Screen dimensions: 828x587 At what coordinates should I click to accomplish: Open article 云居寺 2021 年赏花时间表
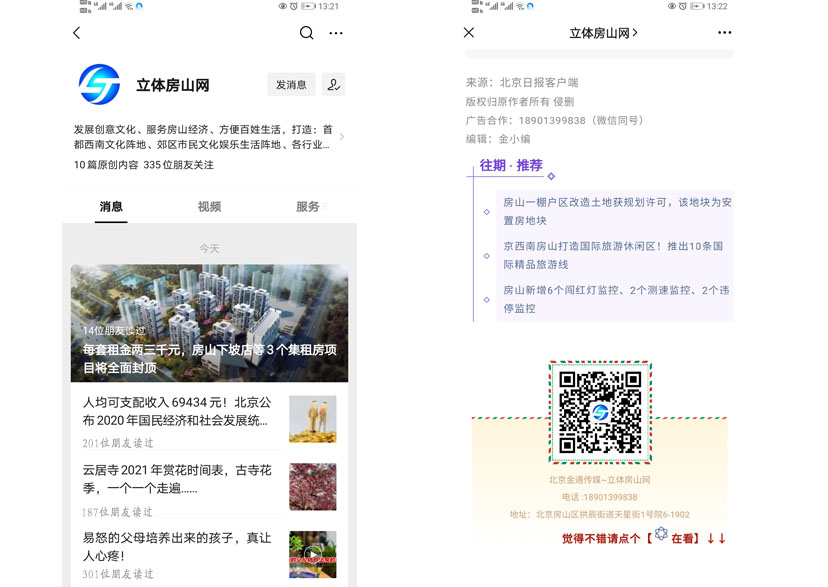[177, 479]
